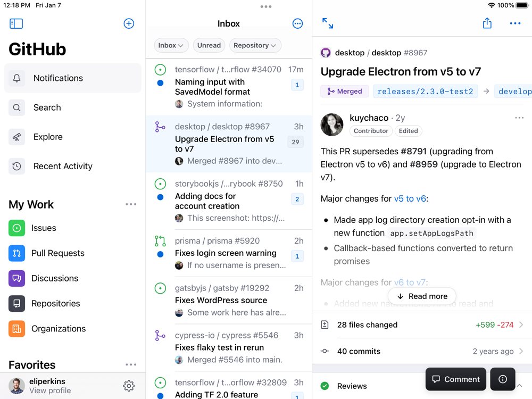The height and width of the screenshot is (399, 532).
Task: Click the info circle button
Action: point(503,379)
